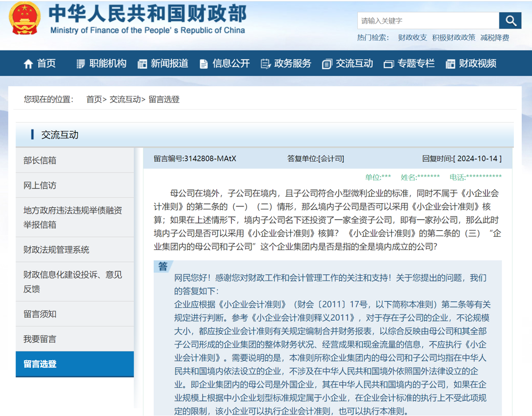Click the form icon beside 政务服务
This screenshot has width=532, height=416.
tap(265, 63)
